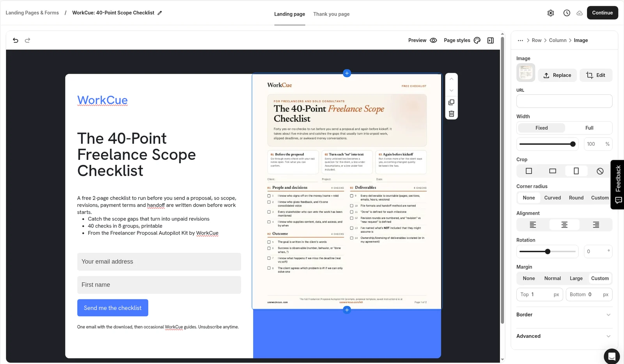The image size is (624, 364).
Task: Set width to Full
Action: click(589, 128)
